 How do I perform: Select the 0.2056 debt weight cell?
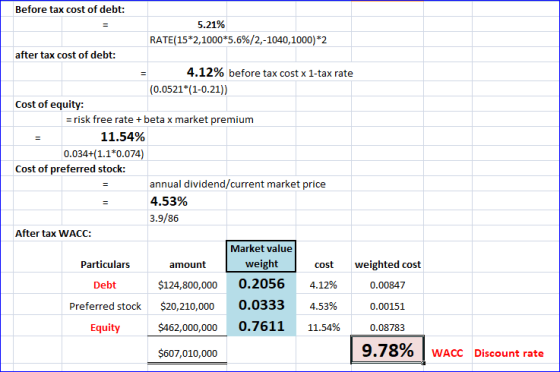tap(261, 284)
